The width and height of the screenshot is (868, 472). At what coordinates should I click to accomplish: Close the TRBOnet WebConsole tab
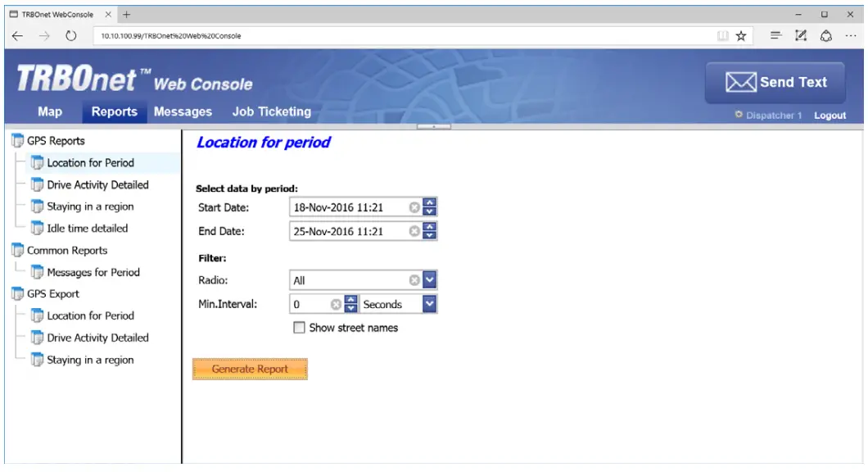click(x=108, y=15)
